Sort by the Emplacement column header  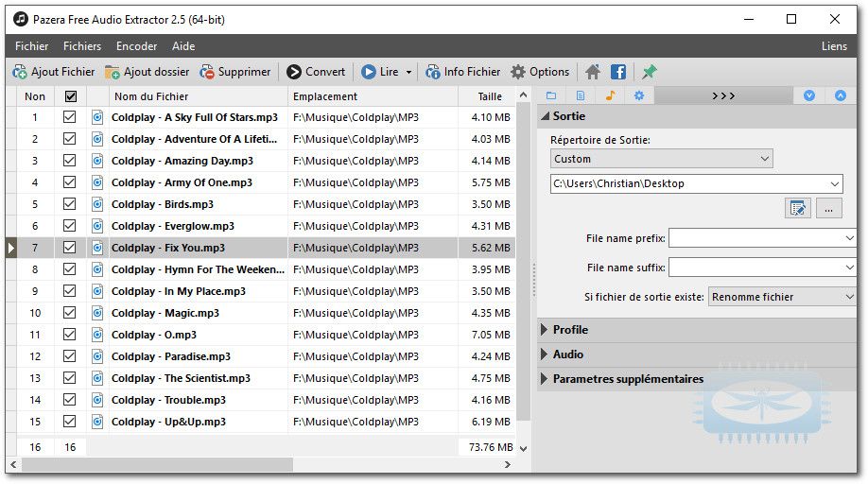[x=373, y=96]
